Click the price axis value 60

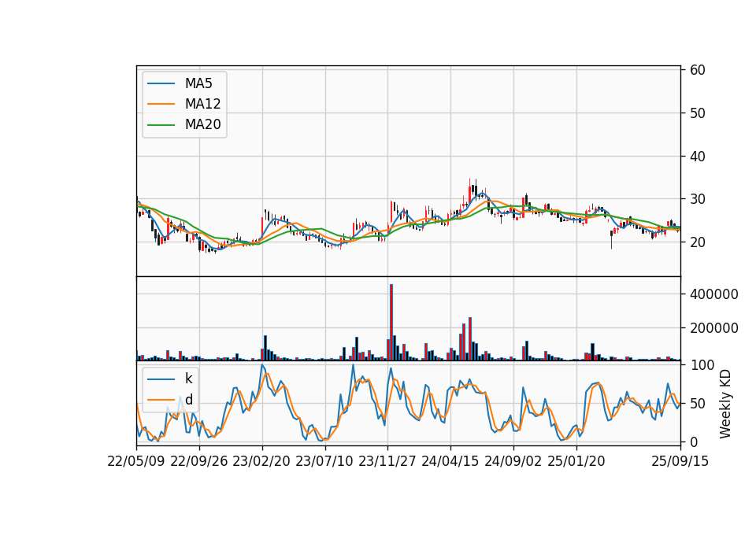(698, 70)
